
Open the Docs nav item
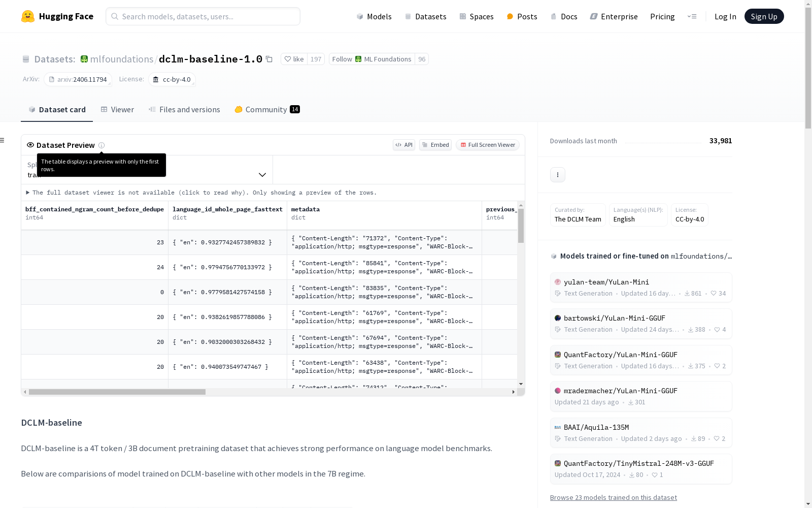click(564, 16)
